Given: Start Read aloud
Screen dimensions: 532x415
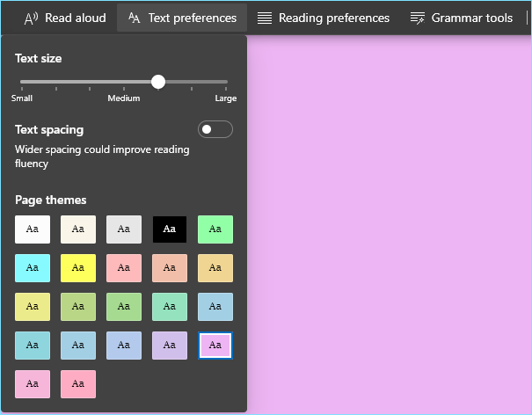Looking at the screenshot, I should point(65,18).
